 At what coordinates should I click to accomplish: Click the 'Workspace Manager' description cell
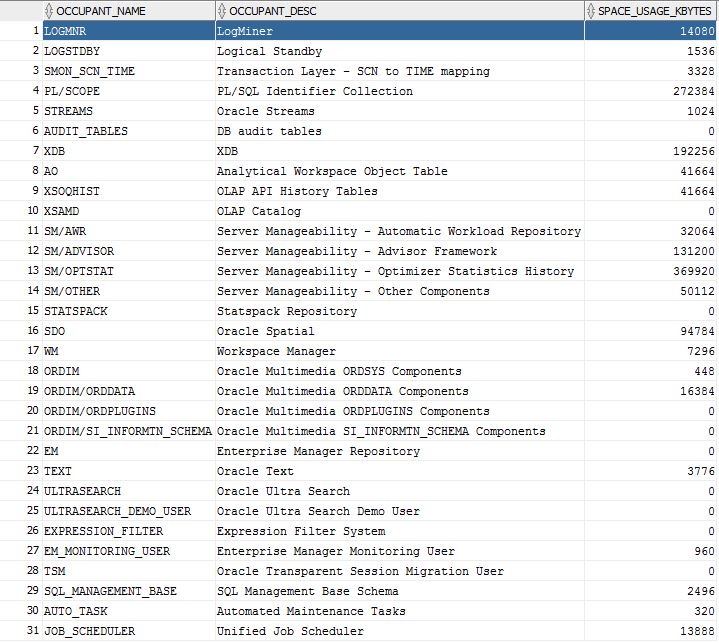pyautogui.click(x=400, y=351)
